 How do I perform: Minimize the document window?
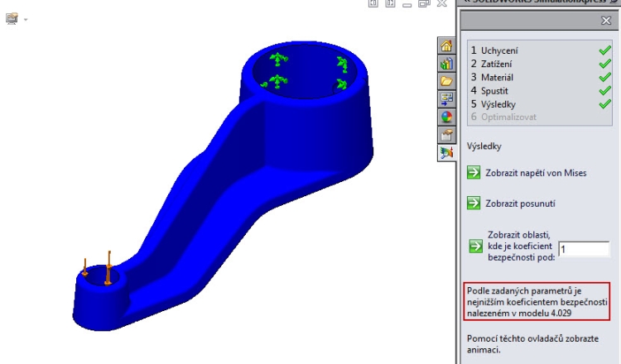click(407, 4)
